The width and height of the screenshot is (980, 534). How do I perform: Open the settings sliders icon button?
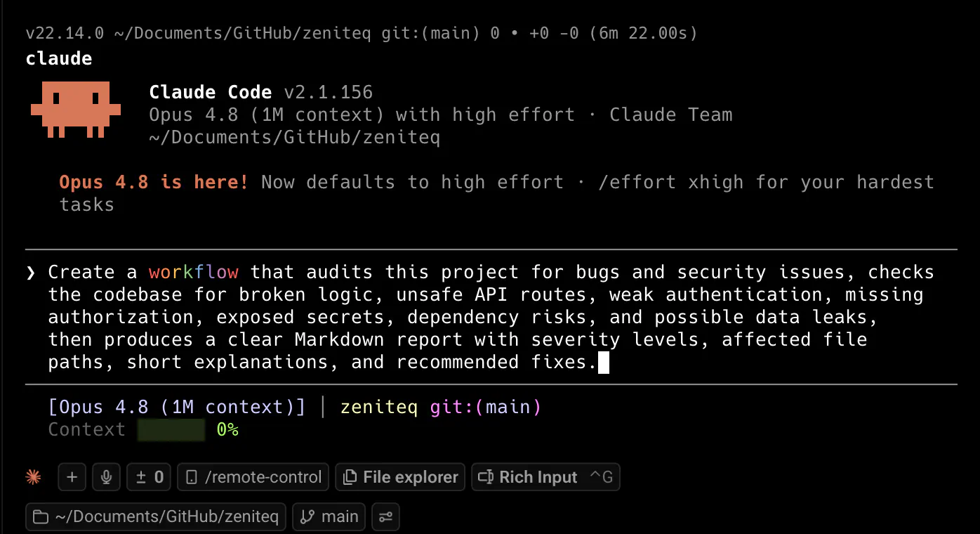pos(385,516)
